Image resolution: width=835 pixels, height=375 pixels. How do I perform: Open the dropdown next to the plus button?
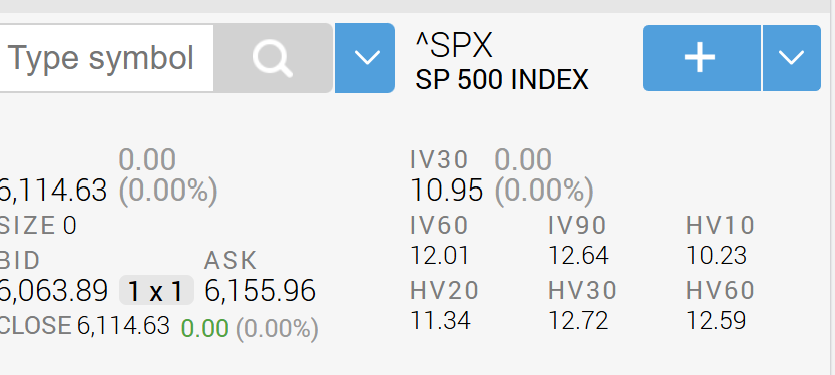[x=792, y=58]
